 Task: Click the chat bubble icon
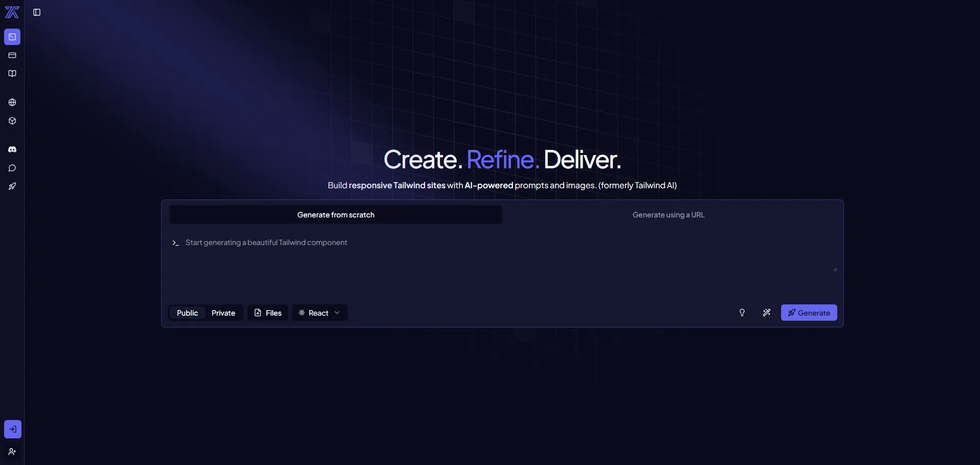[x=12, y=168]
